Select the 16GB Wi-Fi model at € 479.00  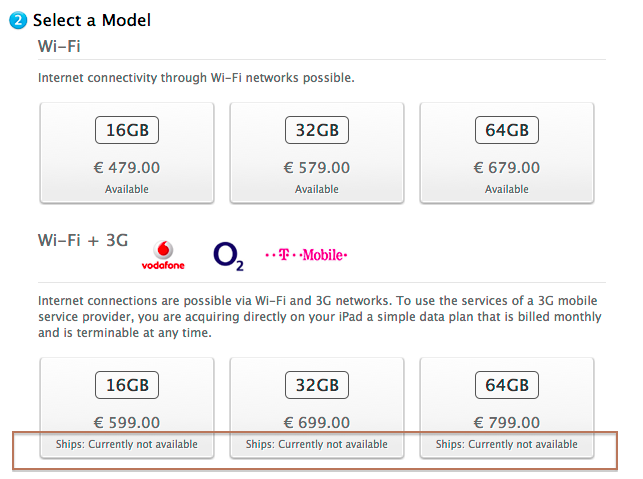pos(127,152)
